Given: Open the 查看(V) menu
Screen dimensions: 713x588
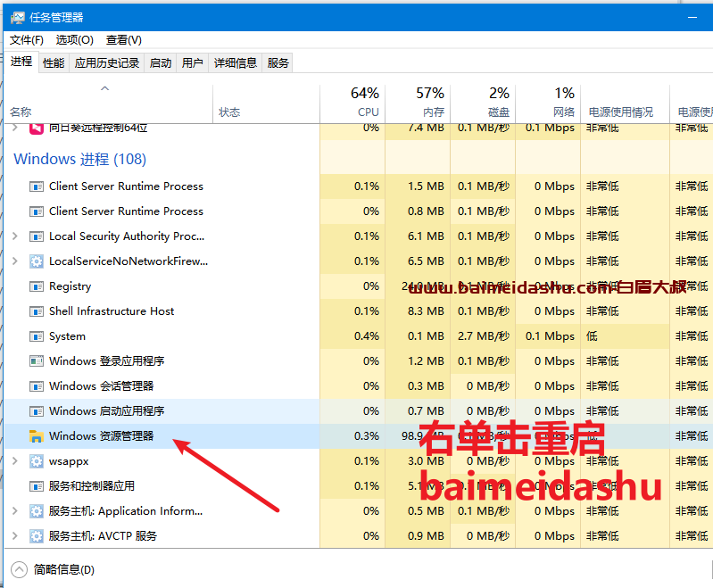Looking at the screenshot, I should click(x=124, y=40).
